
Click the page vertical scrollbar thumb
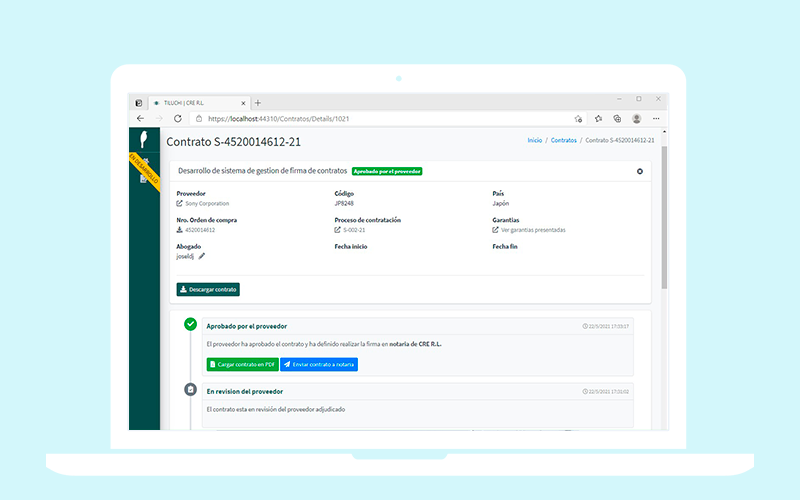coord(664,217)
